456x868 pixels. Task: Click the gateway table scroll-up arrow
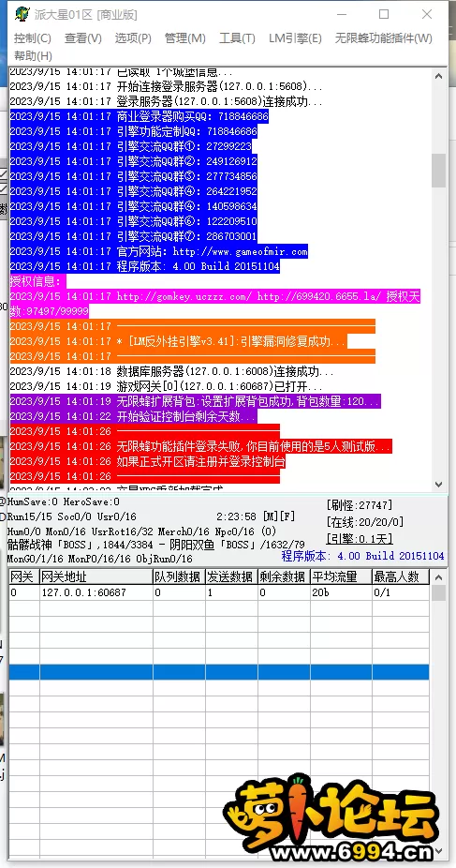(x=439, y=577)
